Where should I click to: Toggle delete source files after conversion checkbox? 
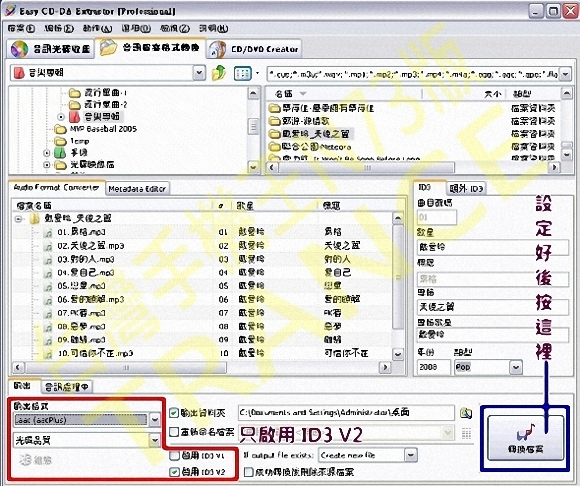point(249,472)
